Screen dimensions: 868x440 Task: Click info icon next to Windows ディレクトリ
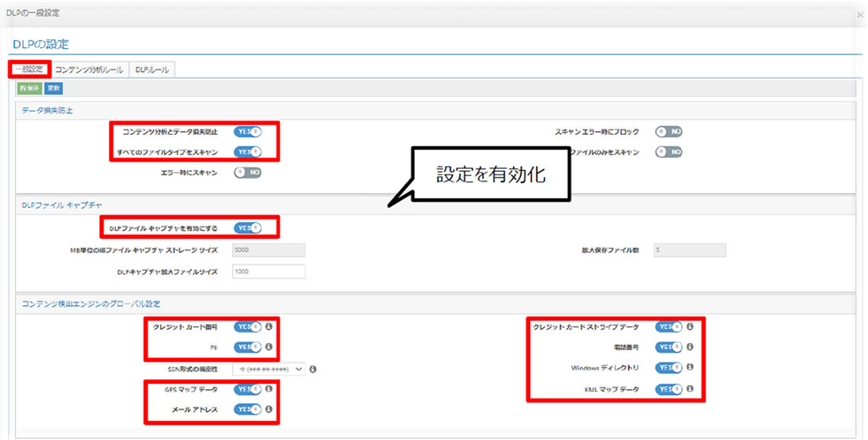pyautogui.click(x=690, y=368)
